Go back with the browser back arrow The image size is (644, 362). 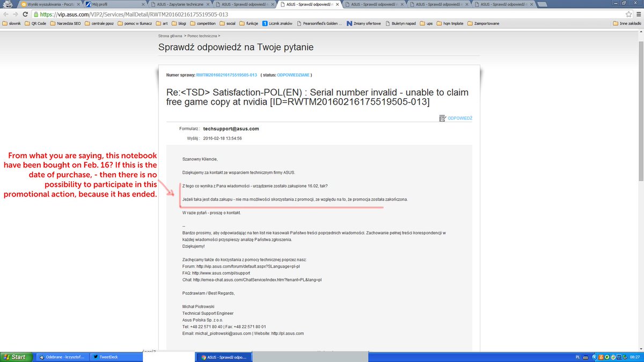(6, 14)
